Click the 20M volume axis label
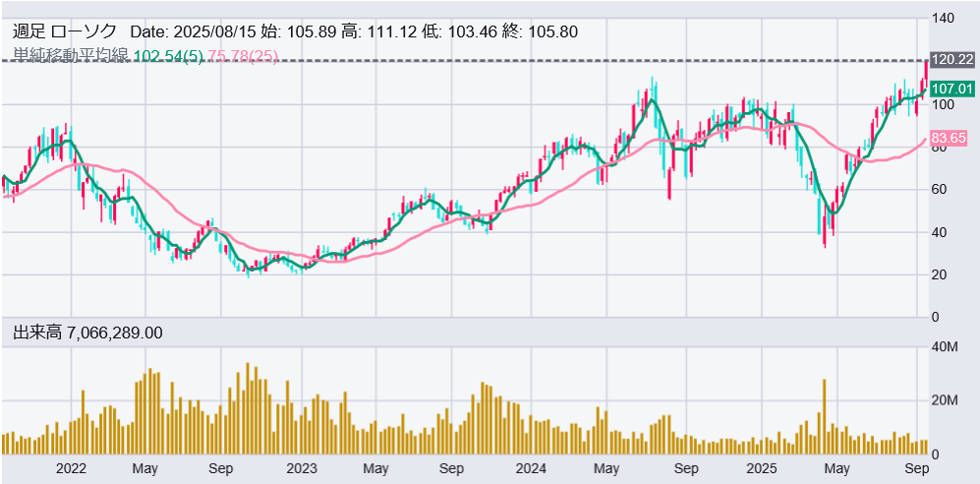Image resolution: width=980 pixels, height=484 pixels. tap(945, 400)
